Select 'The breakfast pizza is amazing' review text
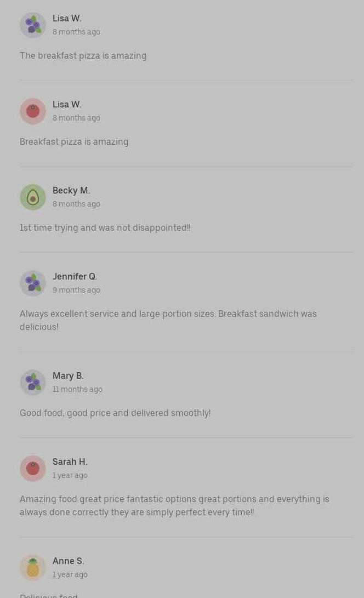This screenshot has width=364, height=598. click(83, 55)
